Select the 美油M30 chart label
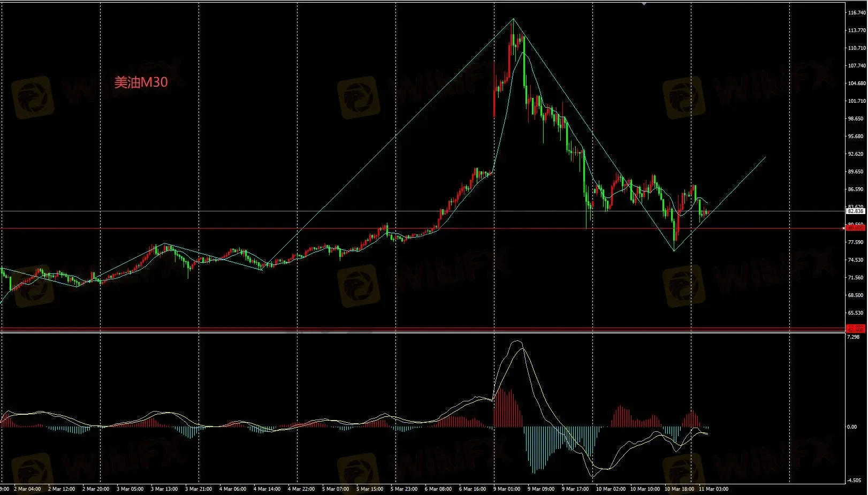868x495 pixels. click(x=141, y=82)
